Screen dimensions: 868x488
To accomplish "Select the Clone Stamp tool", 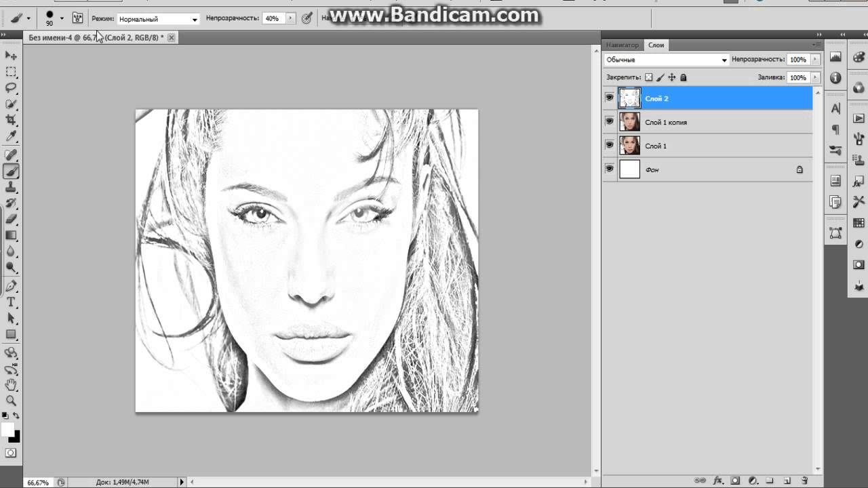I will [x=11, y=188].
